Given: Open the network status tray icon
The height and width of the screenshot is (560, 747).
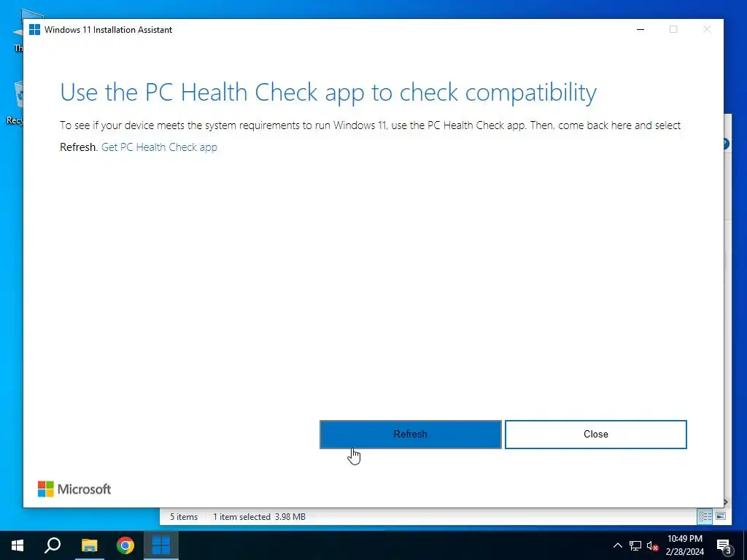Looking at the screenshot, I should click(x=635, y=545).
